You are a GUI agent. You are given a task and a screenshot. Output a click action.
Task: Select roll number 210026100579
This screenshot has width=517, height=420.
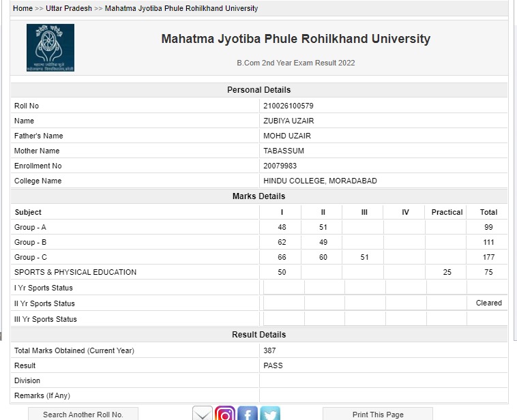tap(289, 106)
